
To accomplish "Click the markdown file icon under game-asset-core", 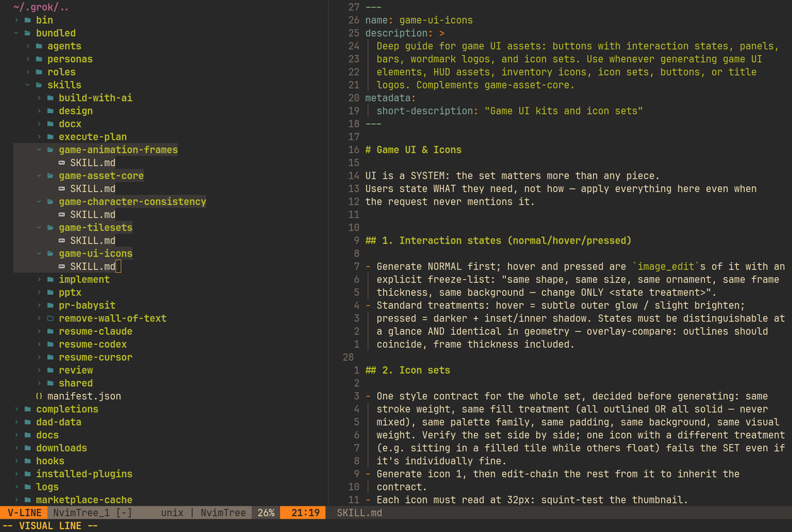I will (x=61, y=189).
